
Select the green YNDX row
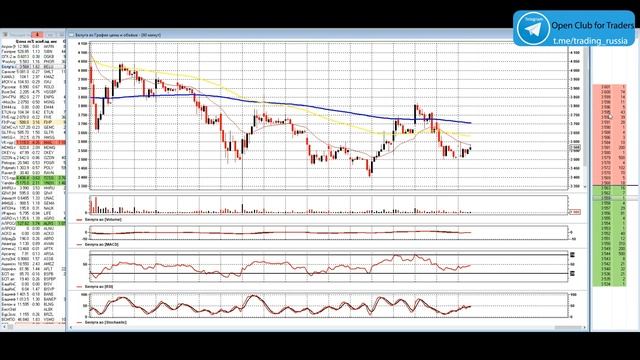pyautogui.click(x=33, y=183)
